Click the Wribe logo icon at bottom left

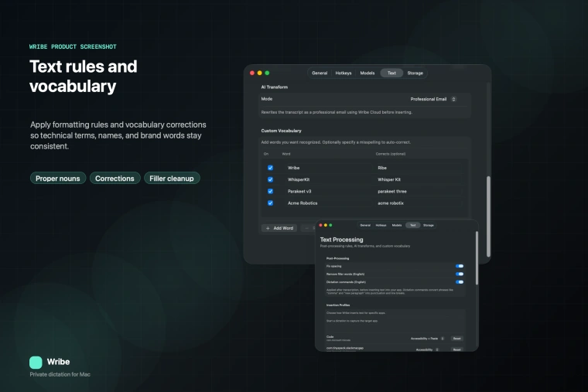pyautogui.click(x=36, y=362)
